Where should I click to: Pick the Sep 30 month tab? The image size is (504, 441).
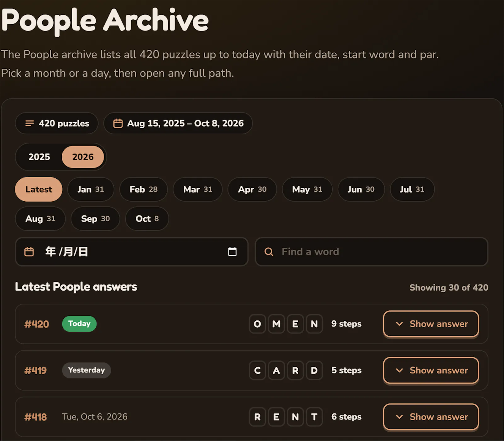click(95, 219)
